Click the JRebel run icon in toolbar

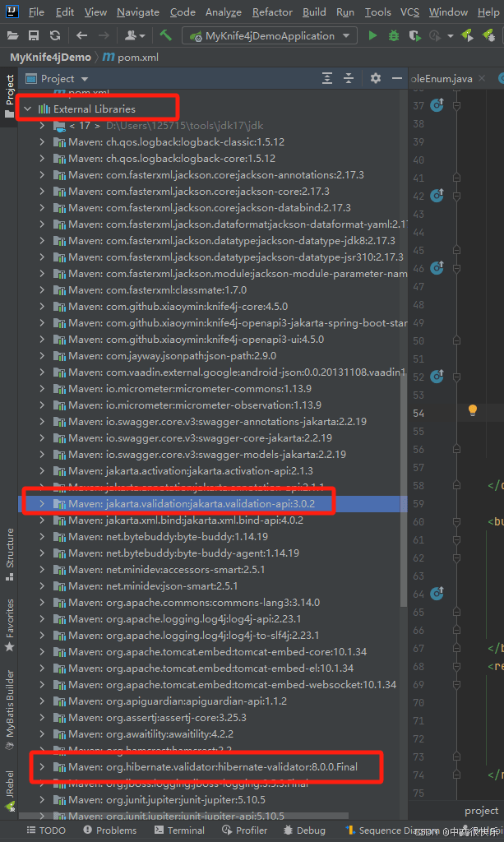point(466,35)
